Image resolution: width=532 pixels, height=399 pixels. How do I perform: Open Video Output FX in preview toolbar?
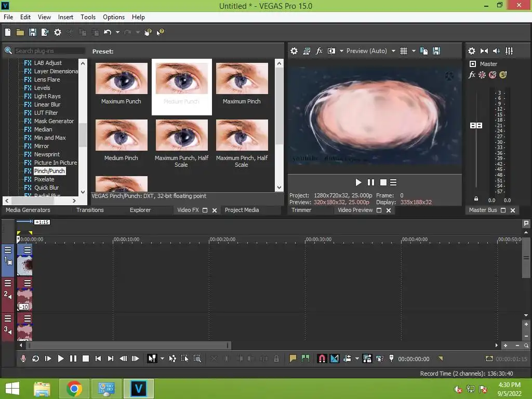click(319, 51)
